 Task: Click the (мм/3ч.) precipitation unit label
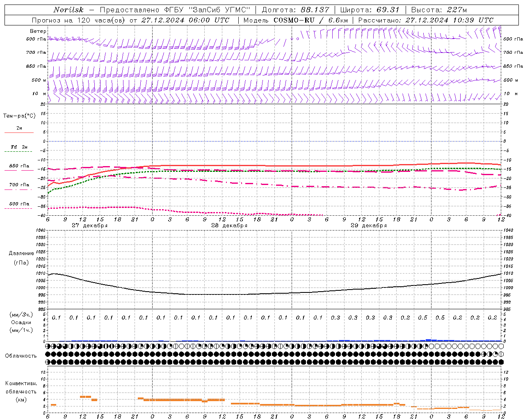click(21, 315)
